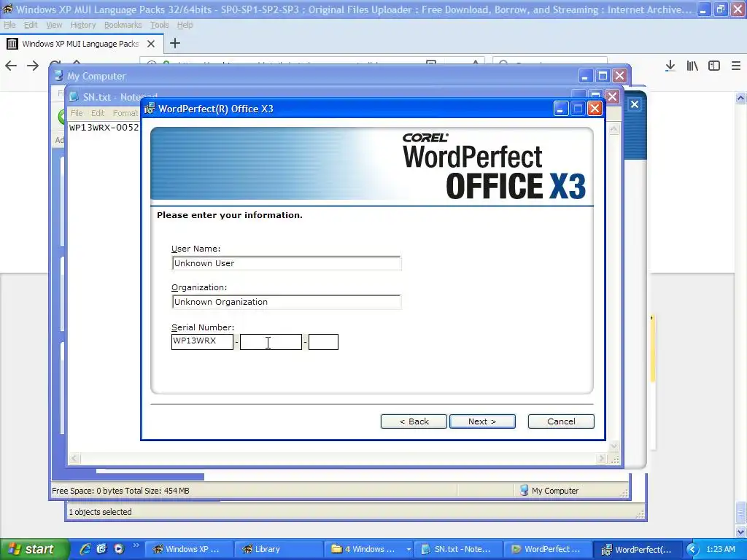The width and height of the screenshot is (747, 560).
Task: Open the Firefox Edit menu
Action: (x=31, y=25)
